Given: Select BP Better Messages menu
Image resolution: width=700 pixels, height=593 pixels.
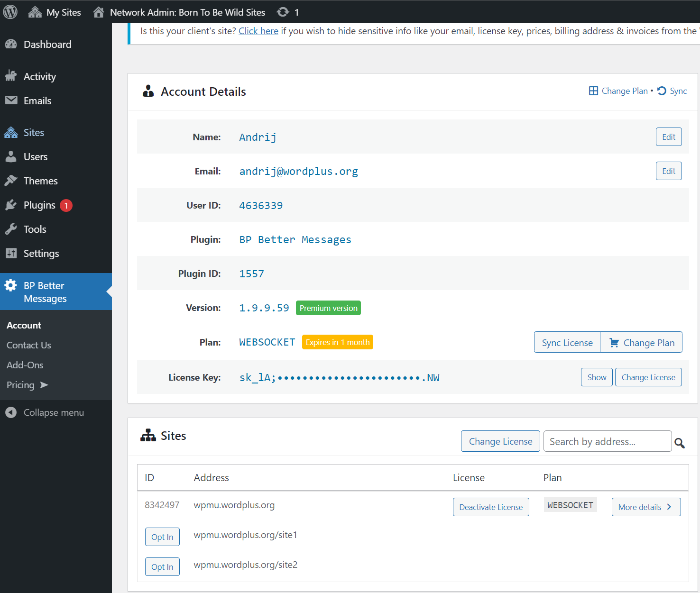Looking at the screenshot, I should click(56, 292).
